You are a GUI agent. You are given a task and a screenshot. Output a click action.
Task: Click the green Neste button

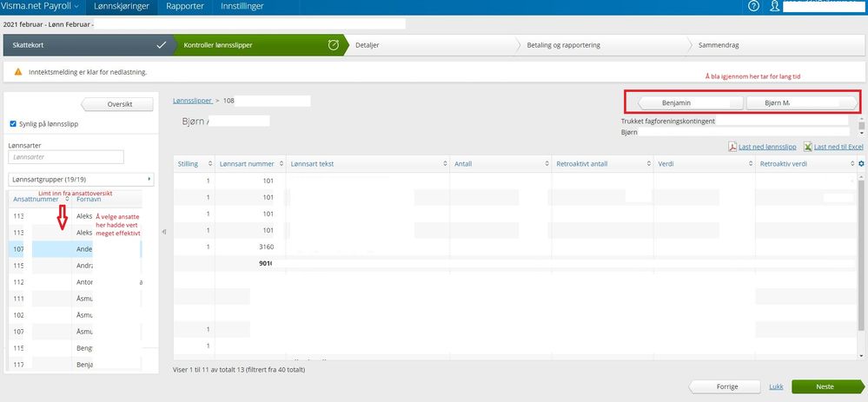(828, 386)
